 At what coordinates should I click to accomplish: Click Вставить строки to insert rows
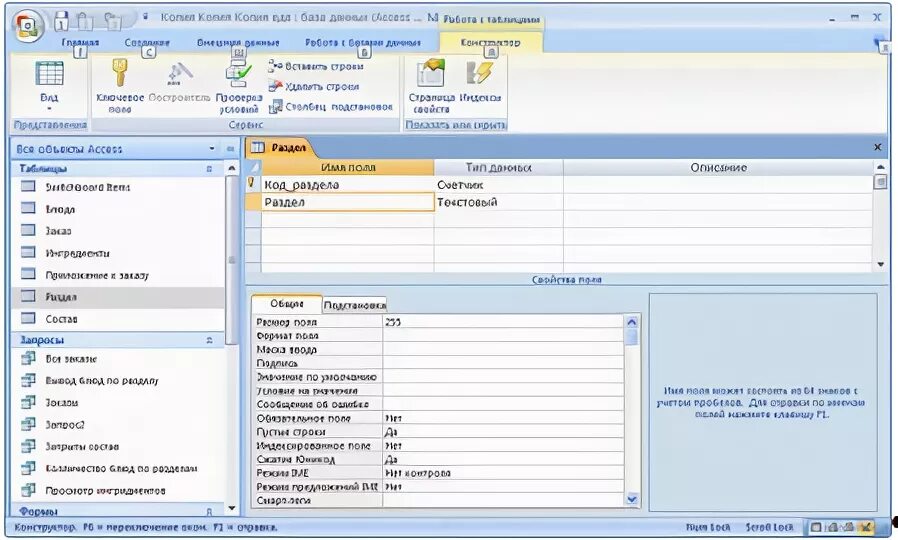tap(316, 66)
